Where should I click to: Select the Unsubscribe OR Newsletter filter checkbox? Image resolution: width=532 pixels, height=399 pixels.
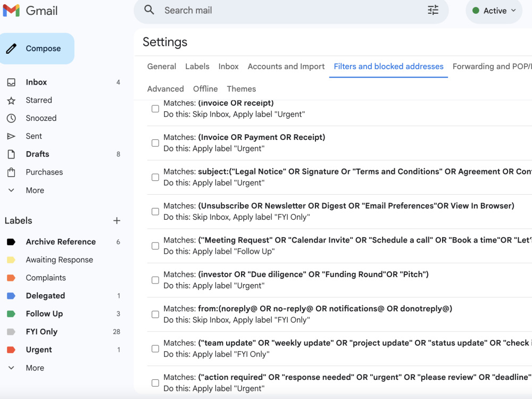click(155, 211)
